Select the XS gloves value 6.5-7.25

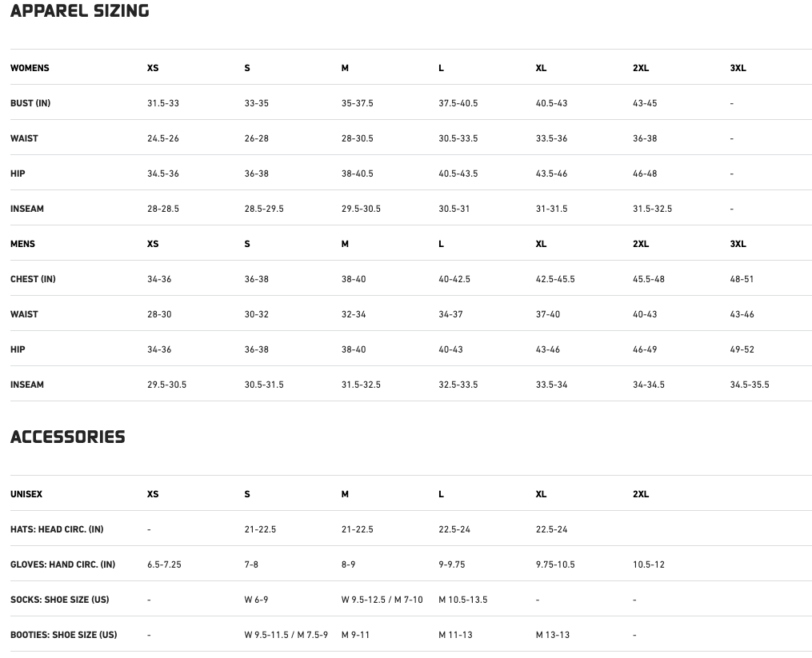[x=164, y=564]
